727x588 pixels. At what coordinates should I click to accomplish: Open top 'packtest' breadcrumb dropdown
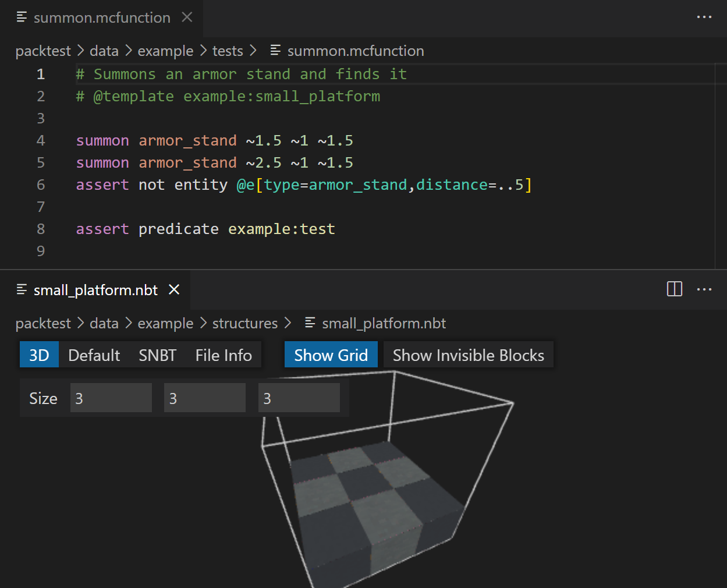pyautogui.click(x=43, y=51)
